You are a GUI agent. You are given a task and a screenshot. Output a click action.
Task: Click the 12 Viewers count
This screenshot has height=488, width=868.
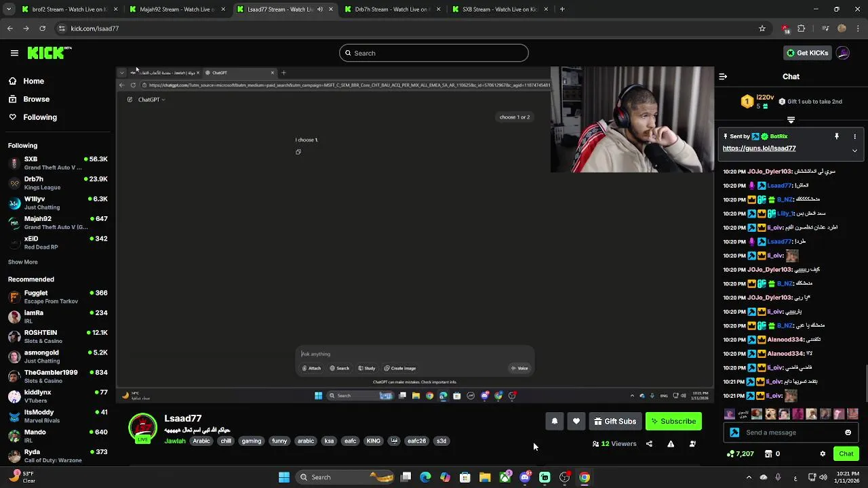614,444
